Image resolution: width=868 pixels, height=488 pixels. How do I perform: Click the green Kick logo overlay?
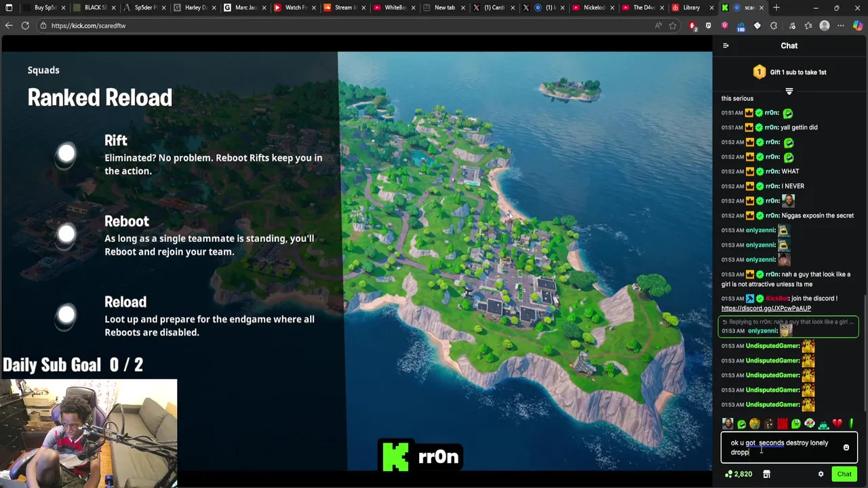395,456
